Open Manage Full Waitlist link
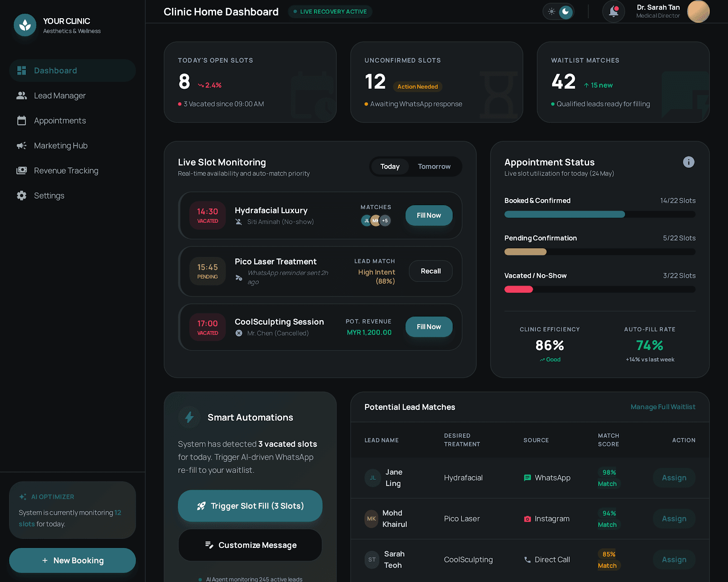The width and height of the screenshot is (728, 582). tap(663, 407)
